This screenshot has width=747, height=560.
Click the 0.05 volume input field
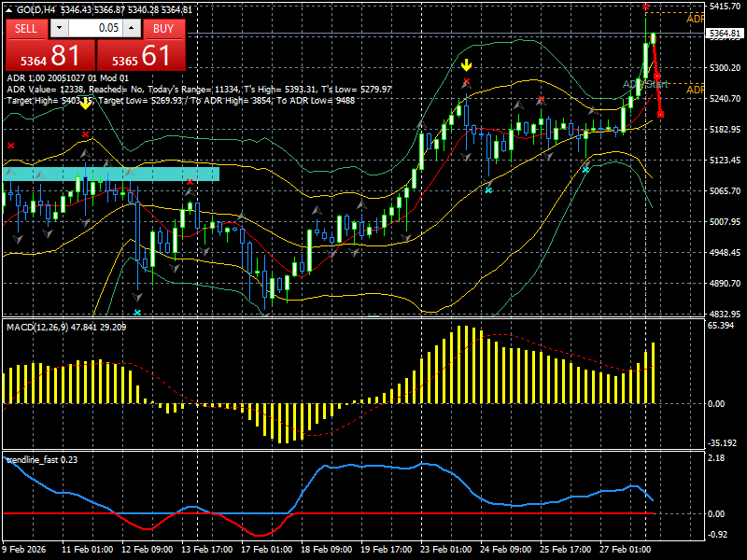tap(95, 28)
